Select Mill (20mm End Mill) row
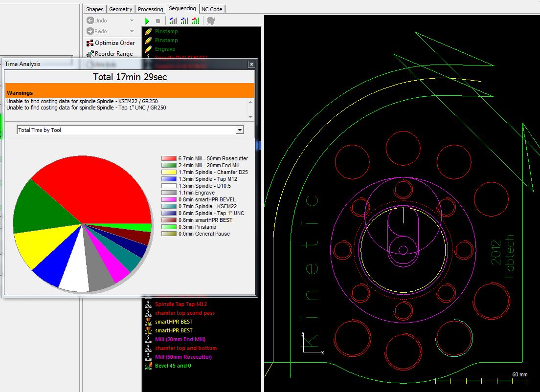 click(x=180, y=339)
